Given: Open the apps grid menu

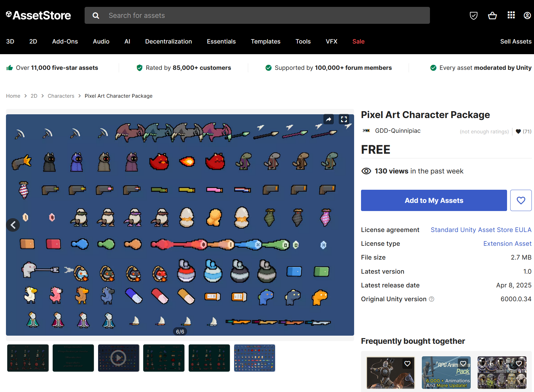Looking at the screenshot, I should (x=511, y=15).
